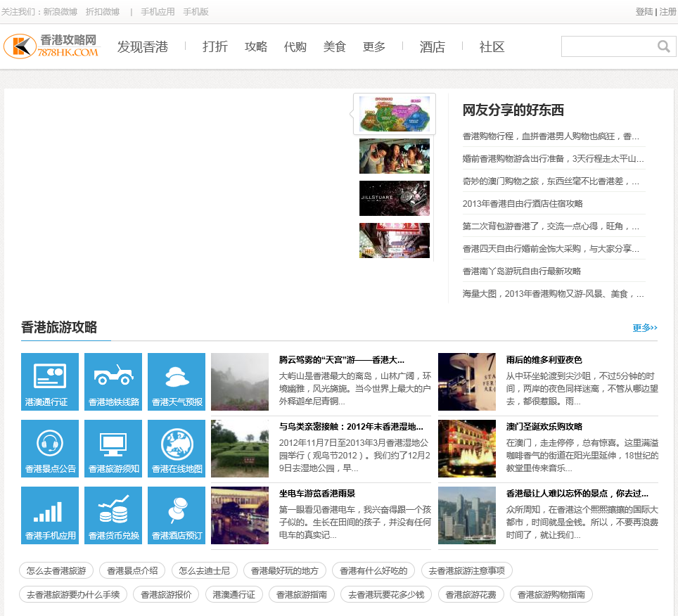
Task: Open the 更多>> link for 香港旅游攻略
Action: (644, 328)
